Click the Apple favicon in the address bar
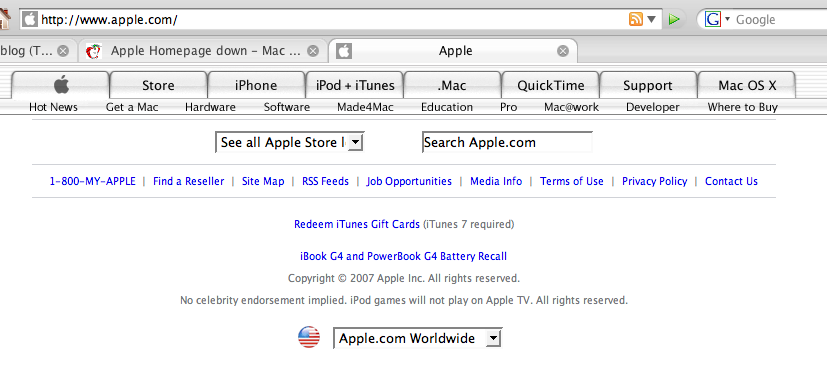The width and height of the screenshot is (827, 372). [x=30, y=20]
